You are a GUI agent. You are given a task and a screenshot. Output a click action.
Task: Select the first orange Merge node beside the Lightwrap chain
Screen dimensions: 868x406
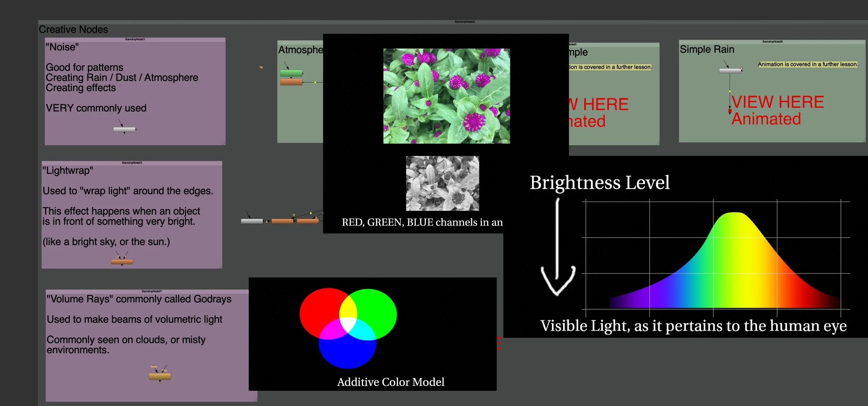tap(282, 221)
